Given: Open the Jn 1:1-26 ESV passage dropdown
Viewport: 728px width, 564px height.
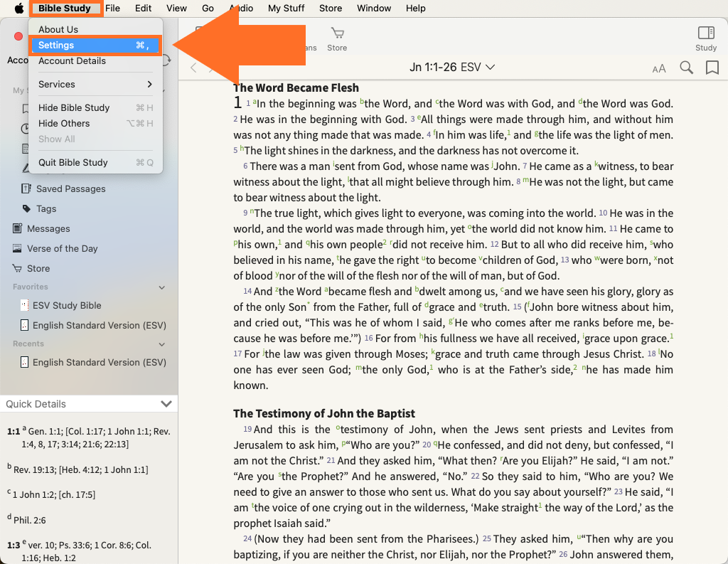Looking at the screenshot, I should [452, 68].
